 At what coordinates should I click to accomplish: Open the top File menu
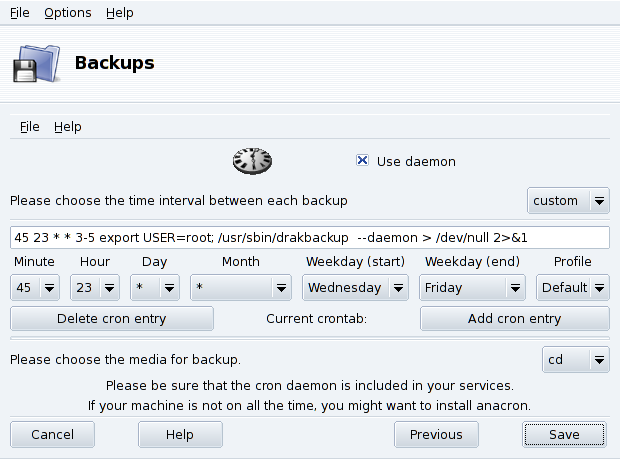coord(19,13)
